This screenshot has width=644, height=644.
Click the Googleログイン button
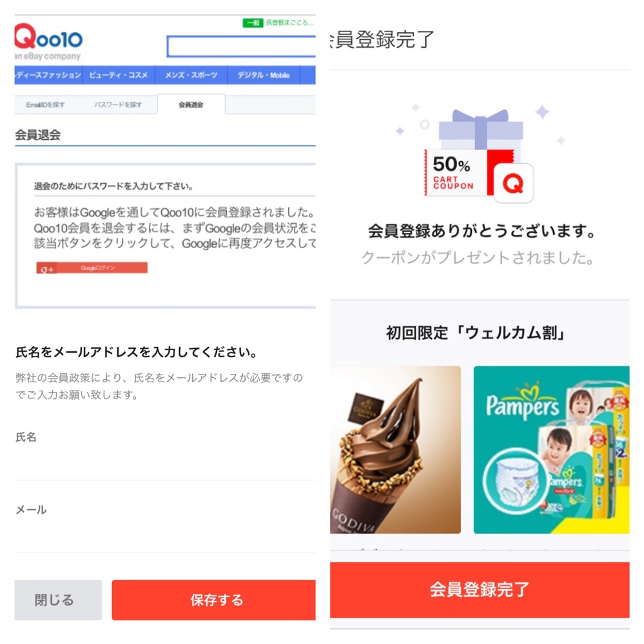click(x=92, y=268)
